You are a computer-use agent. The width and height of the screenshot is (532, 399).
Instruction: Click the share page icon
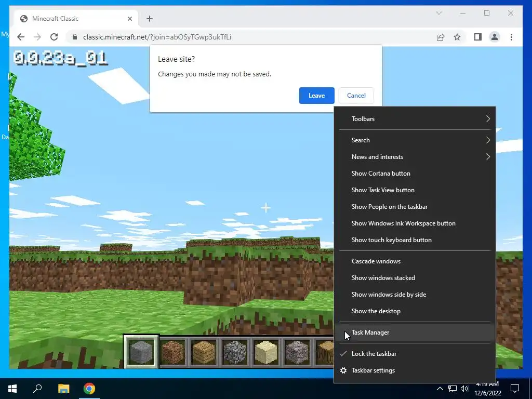[441, 37]
